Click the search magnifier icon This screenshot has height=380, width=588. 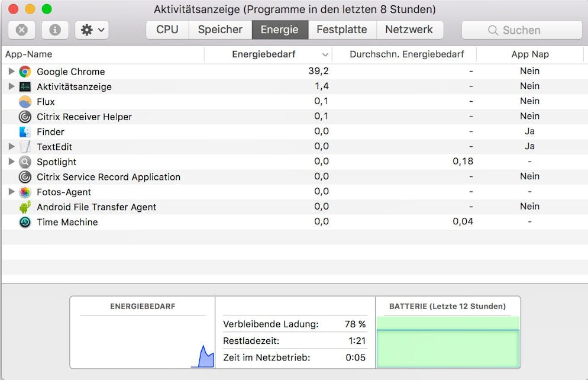pos(493,30)
